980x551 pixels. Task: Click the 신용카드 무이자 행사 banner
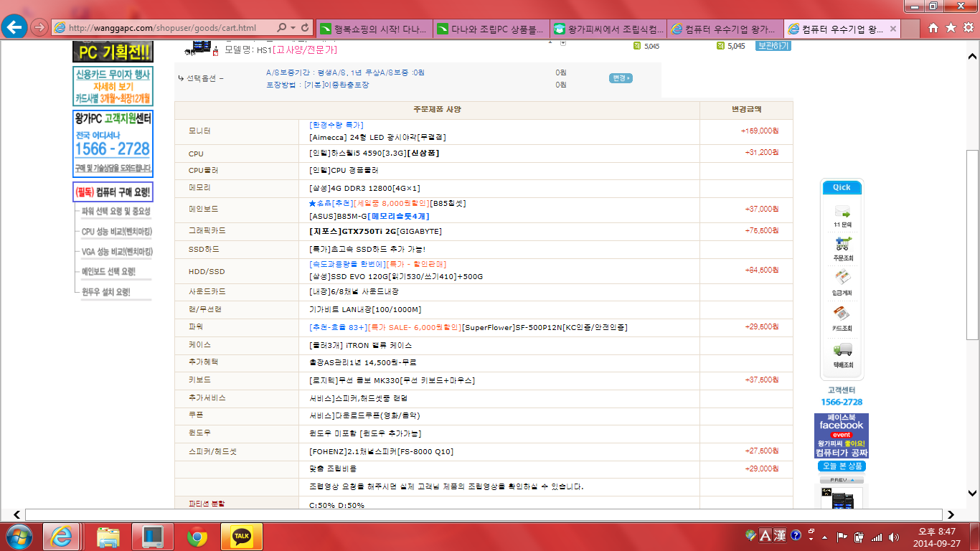point(113,86)
